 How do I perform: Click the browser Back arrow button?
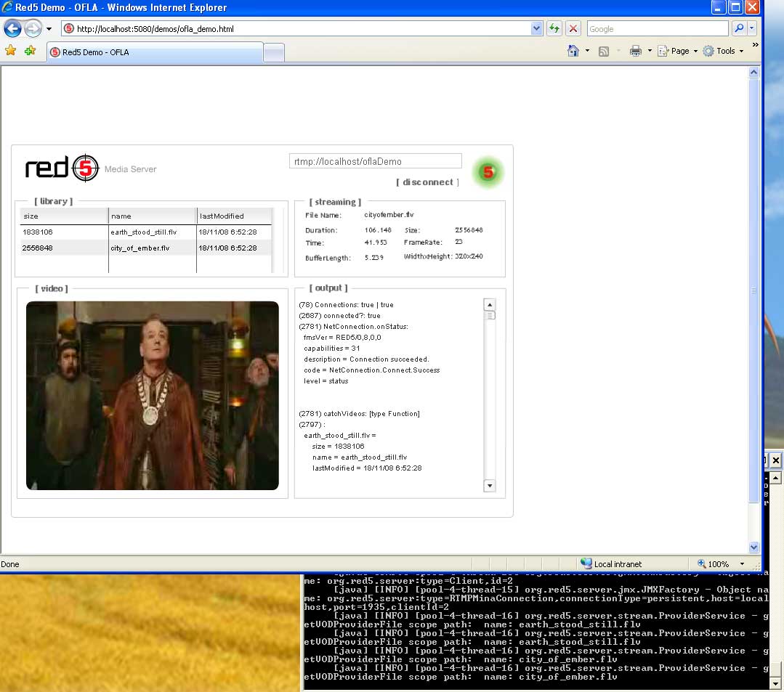12,28
